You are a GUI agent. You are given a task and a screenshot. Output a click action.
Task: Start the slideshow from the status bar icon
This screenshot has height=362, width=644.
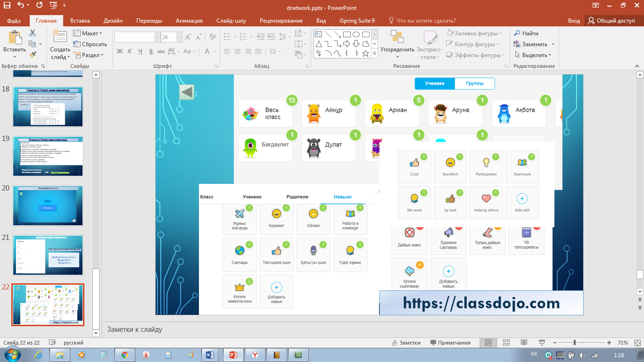542,343
